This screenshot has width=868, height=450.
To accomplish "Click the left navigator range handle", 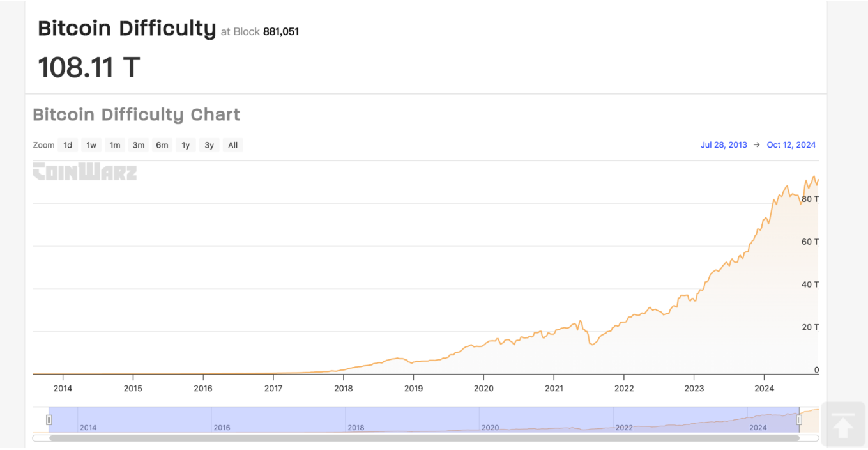I will (x=49, y=419).
